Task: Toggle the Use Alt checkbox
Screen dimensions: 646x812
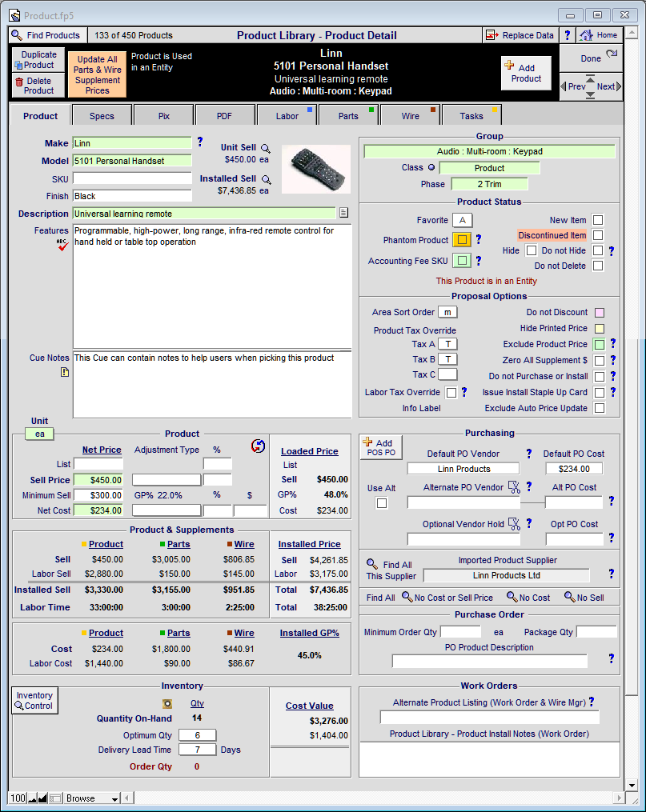Action: [x=382, y=503]
